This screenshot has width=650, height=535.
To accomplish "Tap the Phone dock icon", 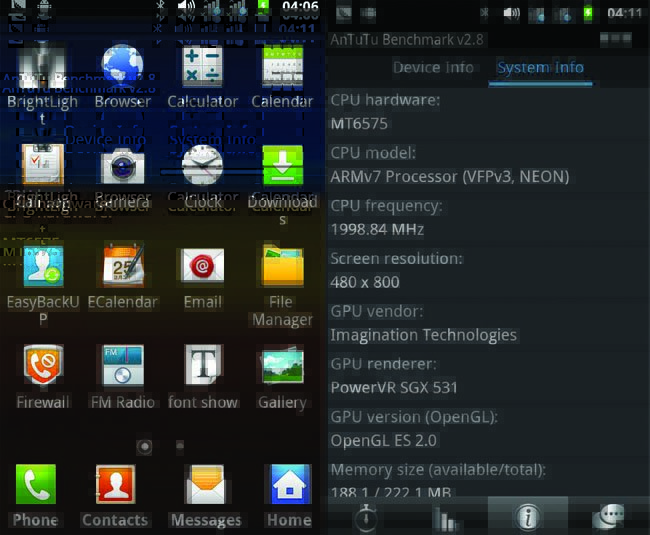I will (x=36, y=484).
